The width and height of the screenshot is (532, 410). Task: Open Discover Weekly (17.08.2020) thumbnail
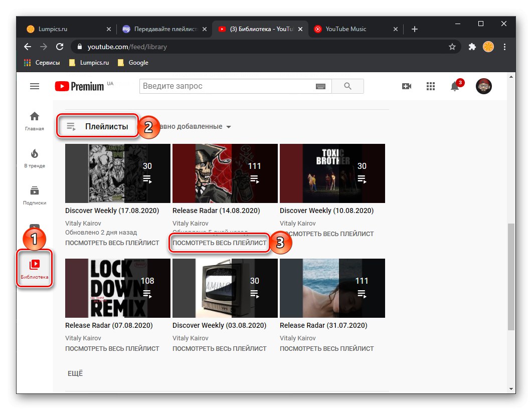118,173
